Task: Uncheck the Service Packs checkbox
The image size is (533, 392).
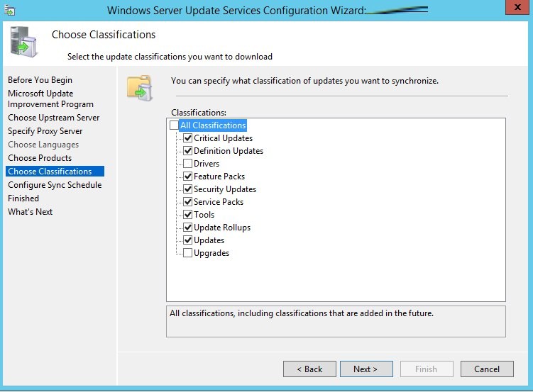Action: click(x=188, y=202)
